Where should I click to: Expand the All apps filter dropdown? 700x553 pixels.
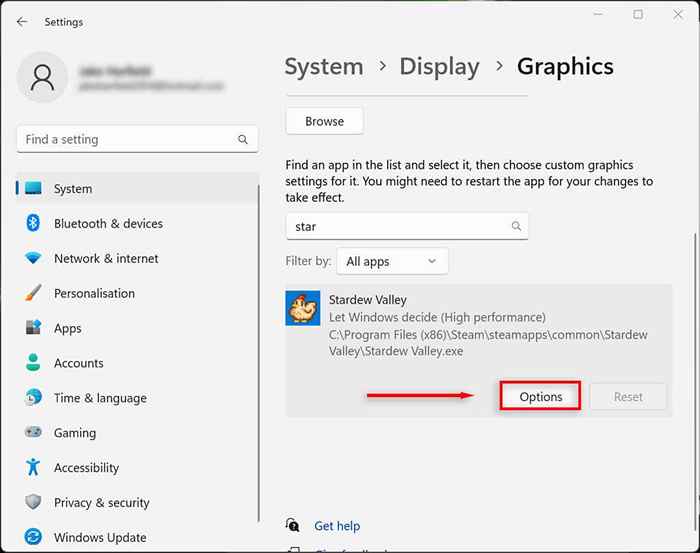pos(392,261)
